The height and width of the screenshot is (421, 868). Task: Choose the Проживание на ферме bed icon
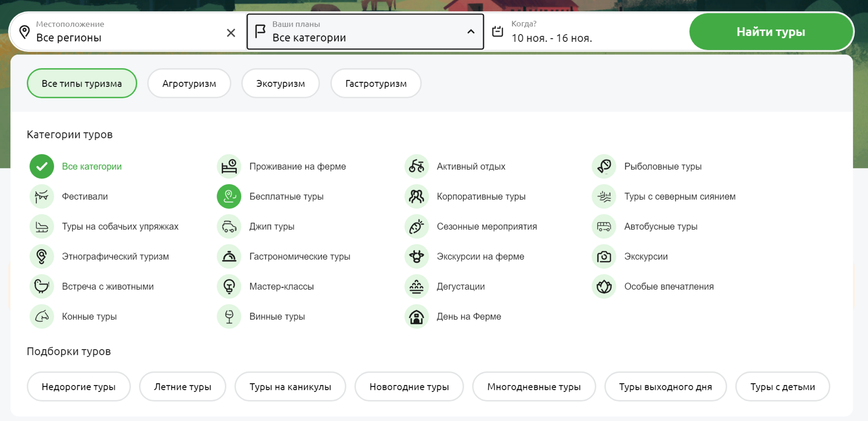pyautogui.click(x=229, y=166)
